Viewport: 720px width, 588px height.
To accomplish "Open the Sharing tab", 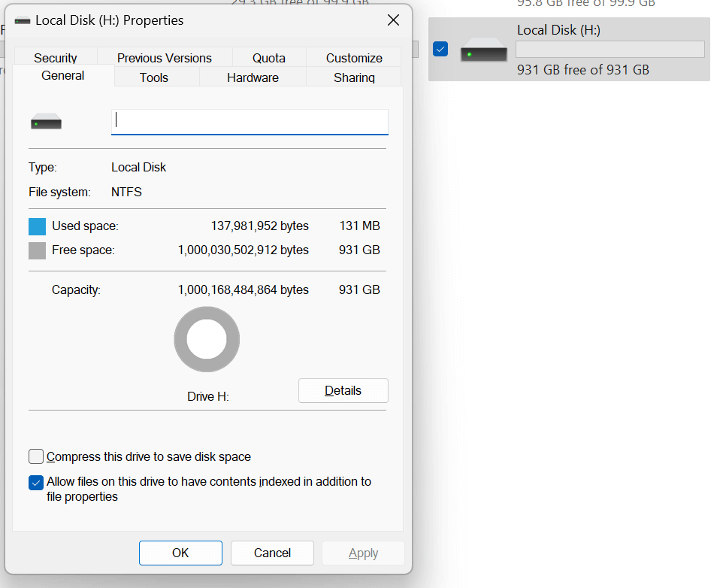I will coord(354,77).
